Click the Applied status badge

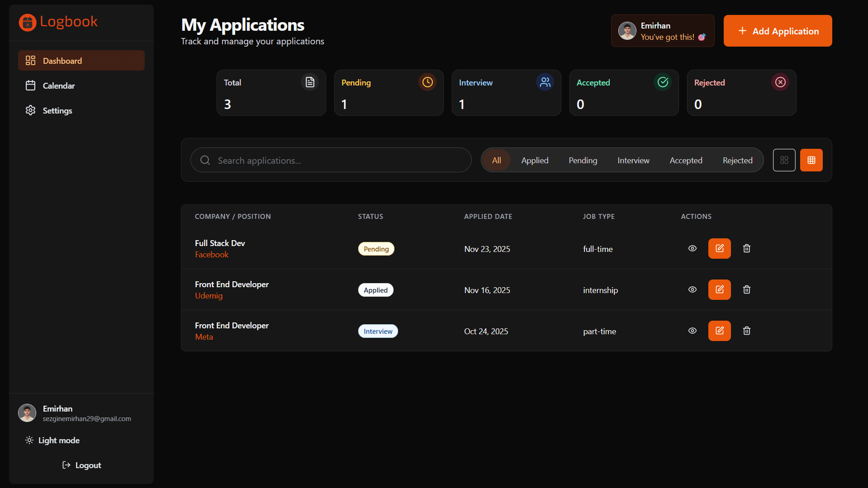[x=375, y=290]
